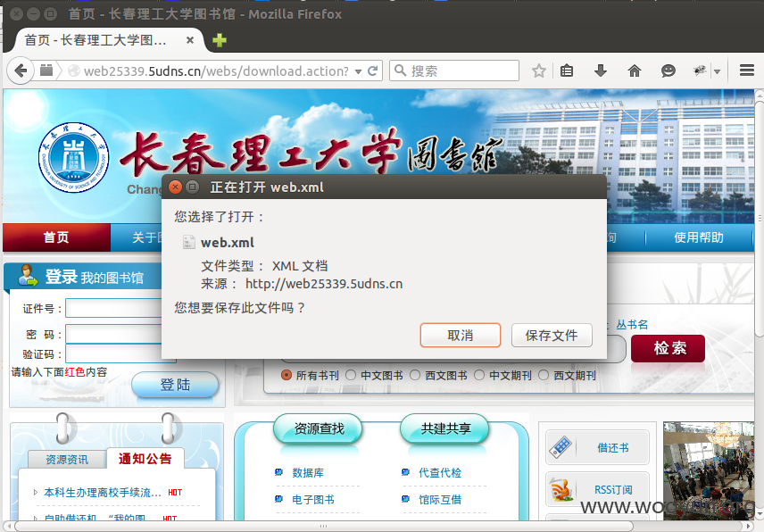The height and width of the screenshot is (532, 764).
Task: Open the bookmarks list icon
Action: 567,71
